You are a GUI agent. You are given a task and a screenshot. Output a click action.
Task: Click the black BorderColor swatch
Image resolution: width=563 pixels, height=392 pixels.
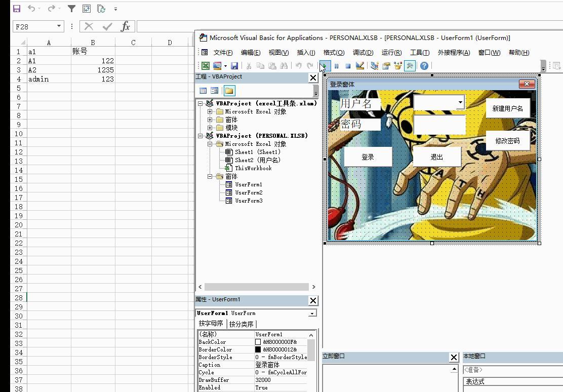click(258, 349)
